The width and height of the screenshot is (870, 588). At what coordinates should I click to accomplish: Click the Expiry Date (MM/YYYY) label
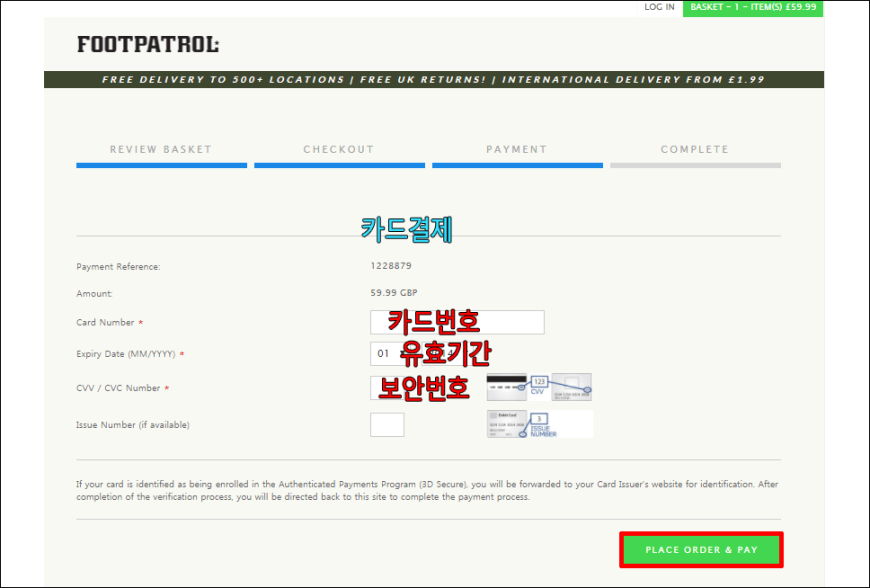coord(126,354)
